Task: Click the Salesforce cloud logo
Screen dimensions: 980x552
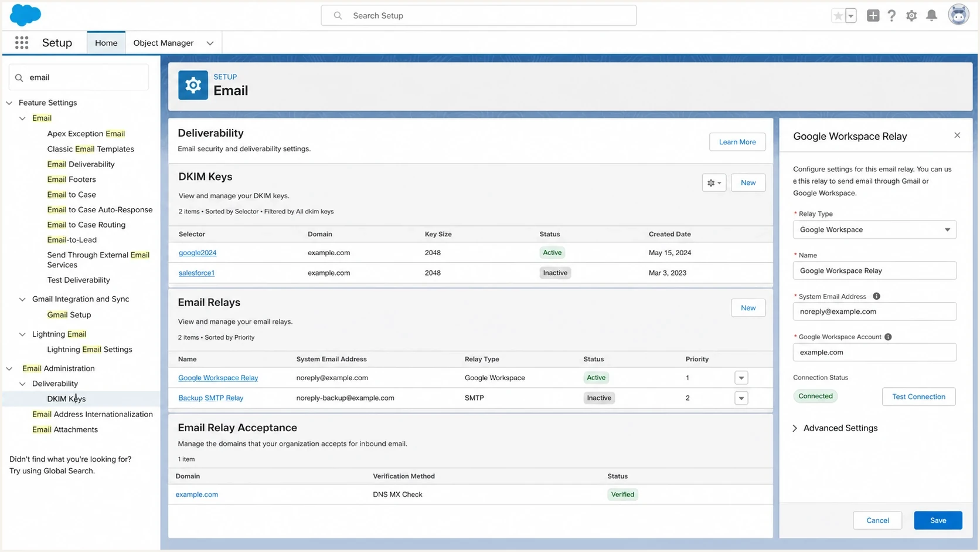Action: [x=25, y=15]
